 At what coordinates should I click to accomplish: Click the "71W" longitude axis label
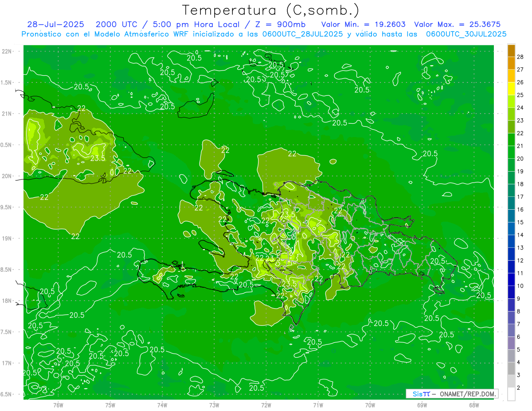(x=318, y=405)
